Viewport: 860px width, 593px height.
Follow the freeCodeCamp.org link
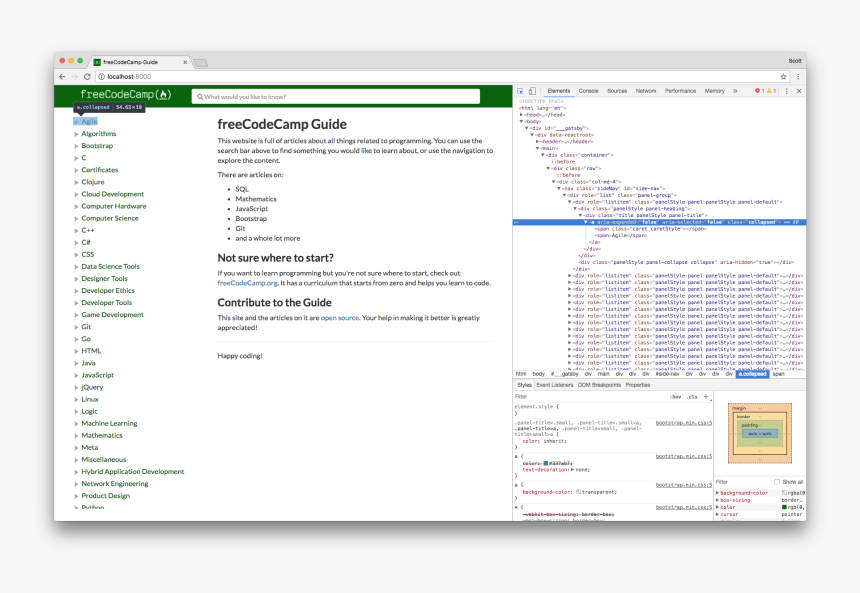tap(247, 283)
